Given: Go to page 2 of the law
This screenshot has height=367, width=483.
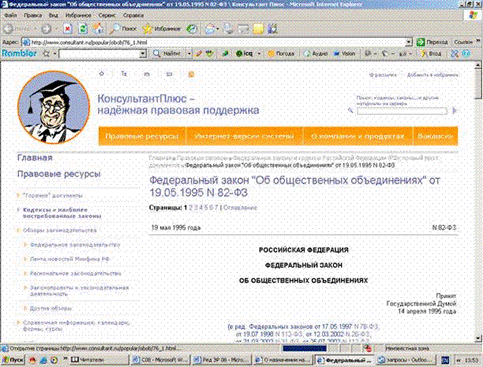Looking at the screenshot, I should (x=191, y=208).
